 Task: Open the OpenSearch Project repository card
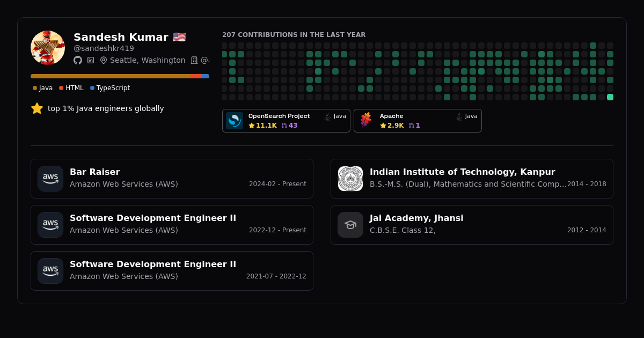click(x=286, y=121)
